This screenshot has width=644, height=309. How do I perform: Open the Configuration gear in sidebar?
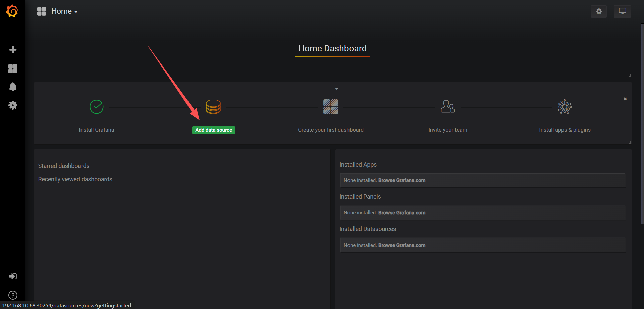click(13, 105)
